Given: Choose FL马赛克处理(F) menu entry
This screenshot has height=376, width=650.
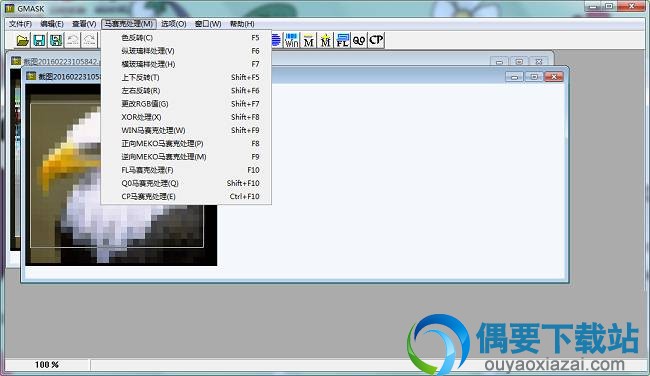Looking at the screenshot, I should pos(186,170).
